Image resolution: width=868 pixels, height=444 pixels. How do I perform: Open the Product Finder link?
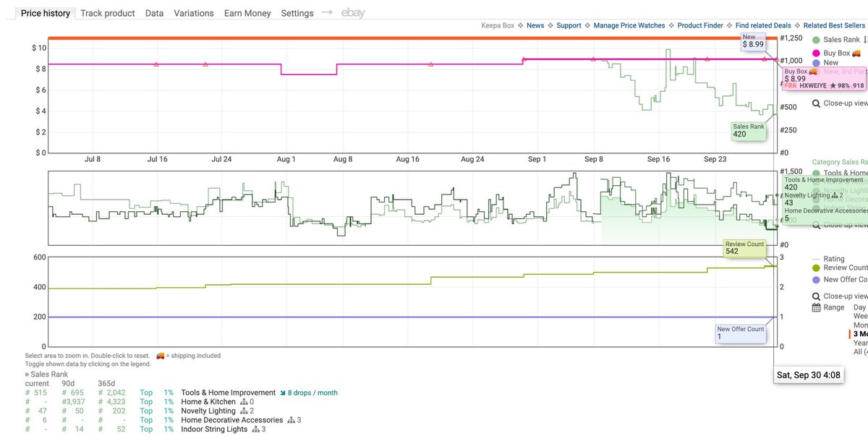coord(700,25)
